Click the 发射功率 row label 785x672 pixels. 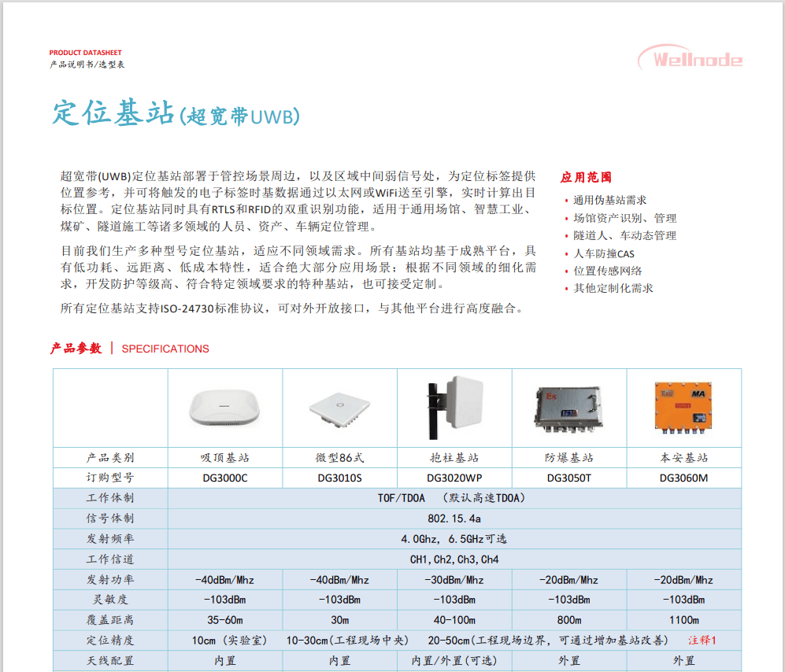tap(110, 579)
